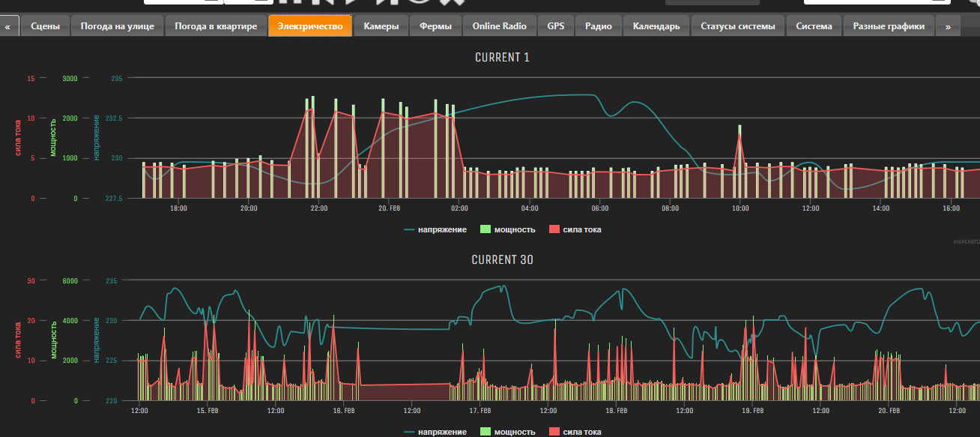Open the Сцены tab
Viewport: 980px width, 437px height.
46,26
